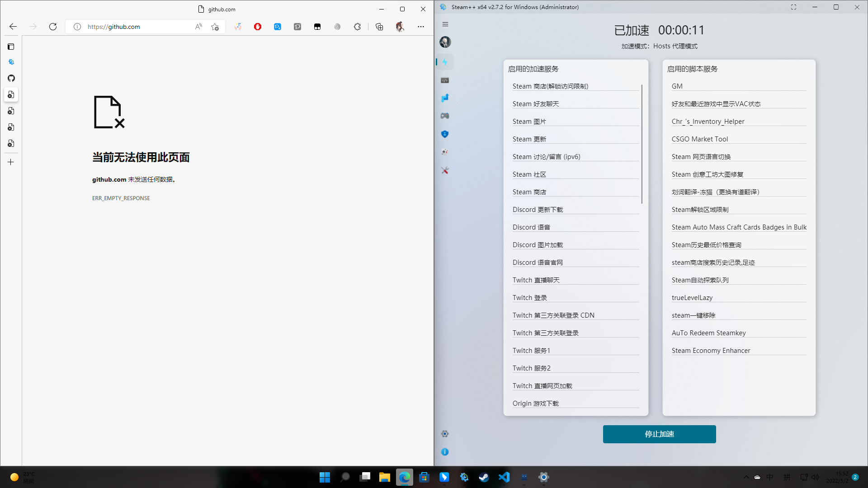Launch Steam from the taskbar
This screenshot has height=488, width=868.
click(x=484, y=477)
